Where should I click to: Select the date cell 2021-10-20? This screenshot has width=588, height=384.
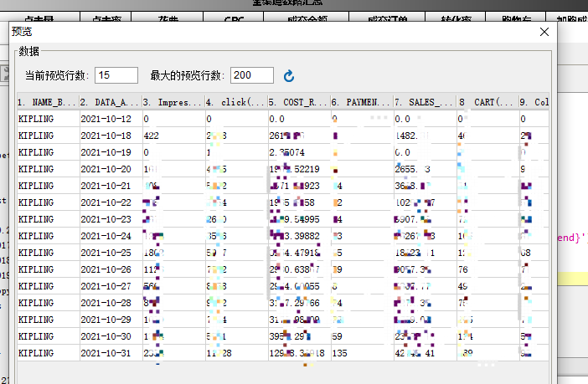point(111,169)
